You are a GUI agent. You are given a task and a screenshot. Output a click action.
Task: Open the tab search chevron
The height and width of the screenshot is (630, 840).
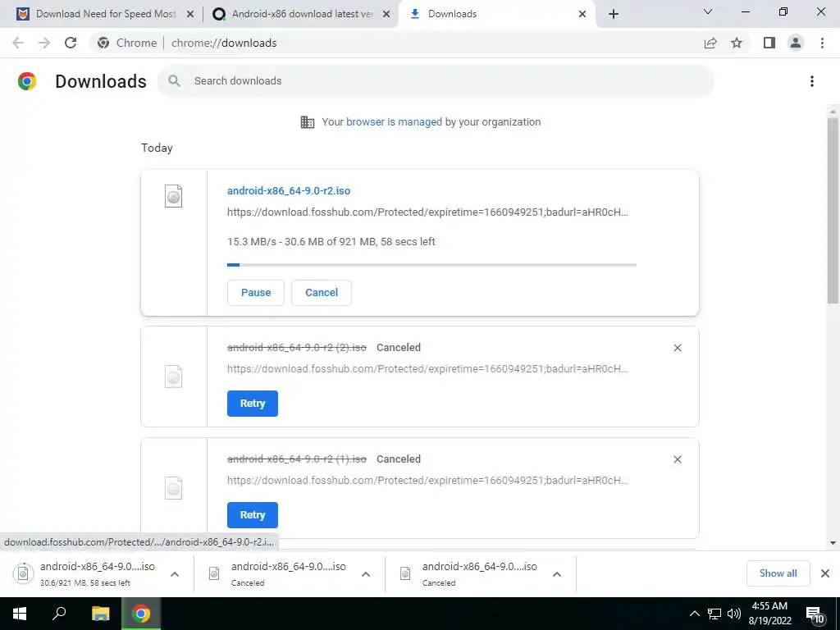click(x=708, y=11)
